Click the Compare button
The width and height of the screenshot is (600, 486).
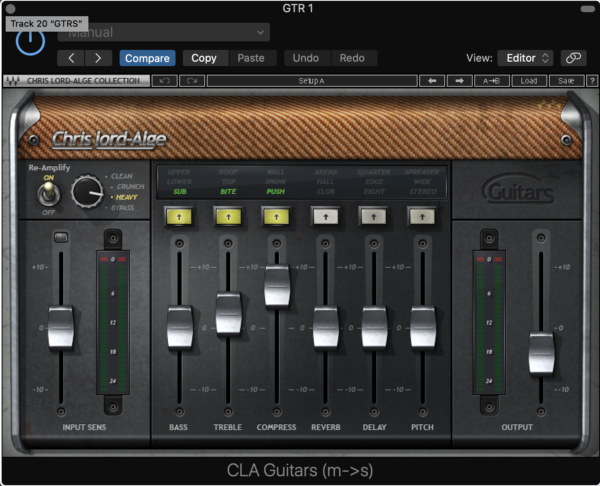[147, 58]
